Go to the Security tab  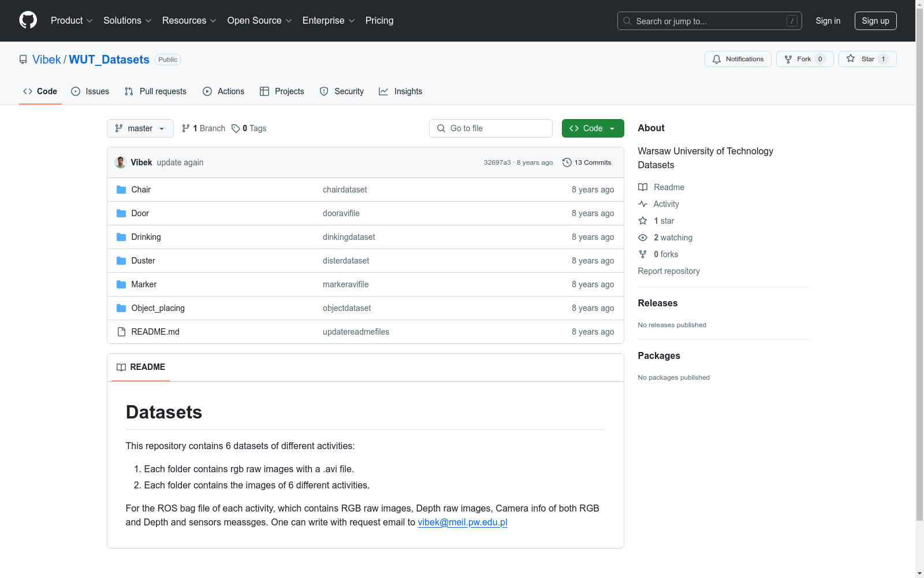(x=342, y=91)
